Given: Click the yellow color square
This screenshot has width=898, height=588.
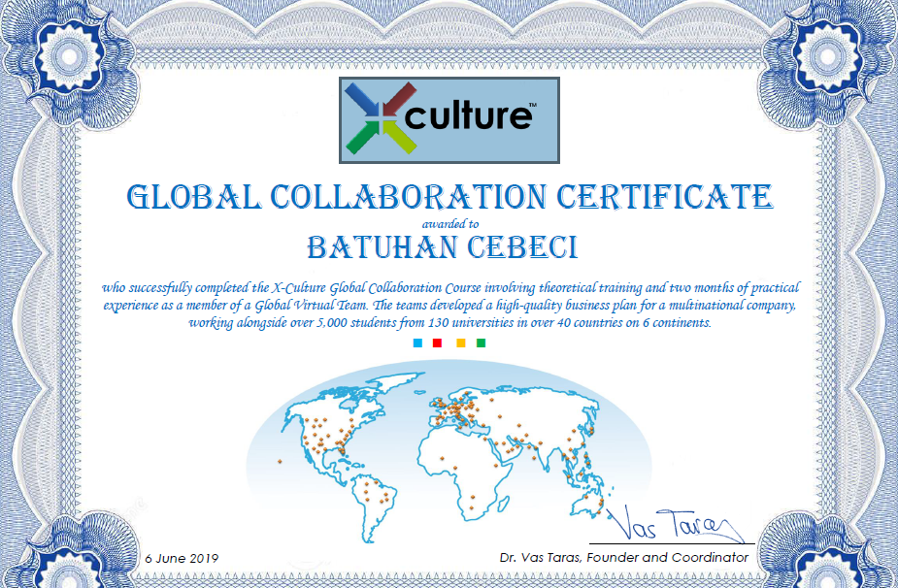Looking at the screenshot, I should (461, 343).
